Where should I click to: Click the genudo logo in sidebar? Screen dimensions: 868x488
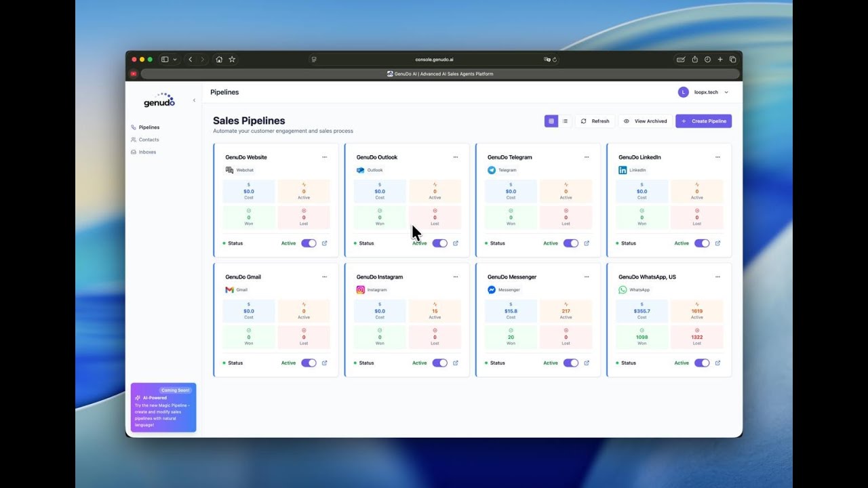click(x=159, y=100)
